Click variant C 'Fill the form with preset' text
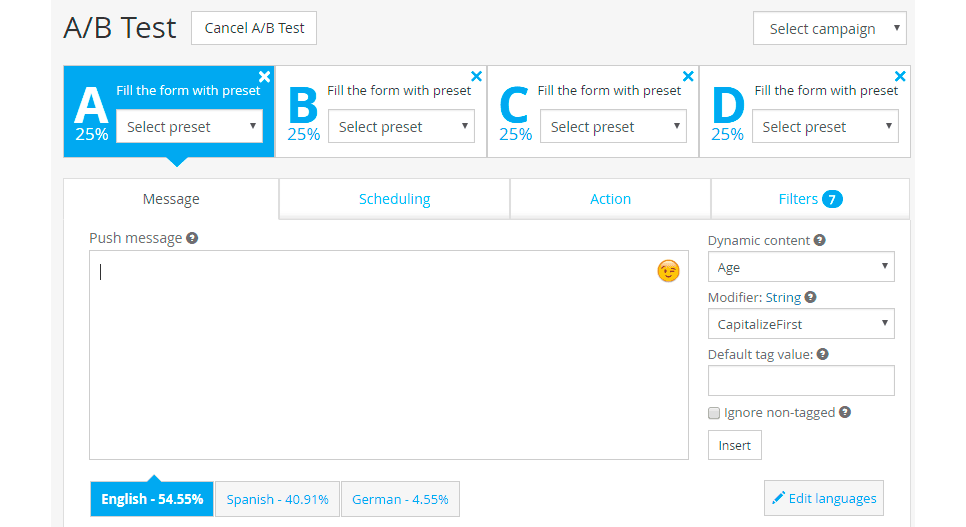 tap(609, 91)
